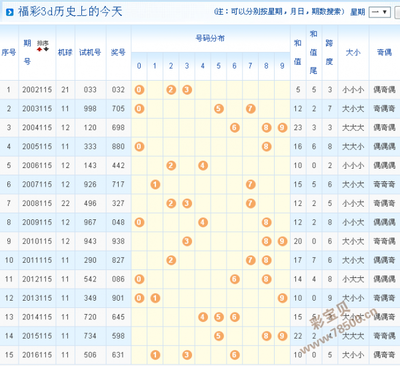Click 和值 value 20 in row 2010115

298,241
